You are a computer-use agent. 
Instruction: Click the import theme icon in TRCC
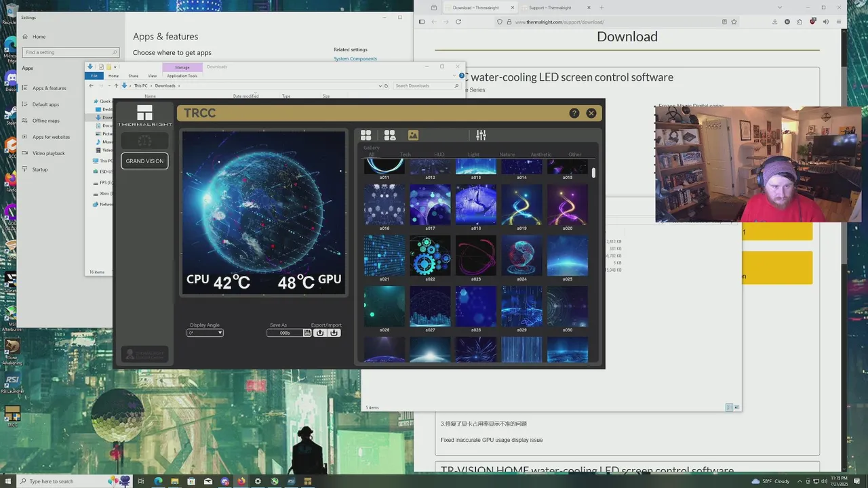point(334,333)
